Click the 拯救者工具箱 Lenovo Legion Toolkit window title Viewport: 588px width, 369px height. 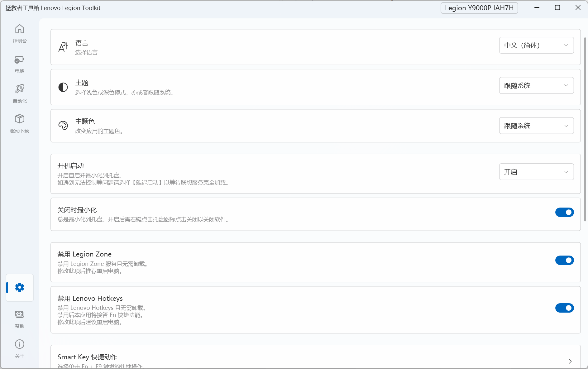point(53,8)
